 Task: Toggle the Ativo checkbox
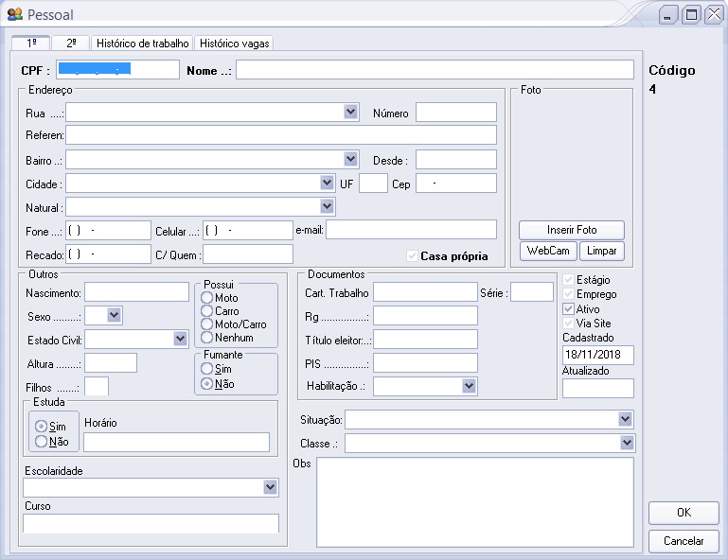(568, 309)
